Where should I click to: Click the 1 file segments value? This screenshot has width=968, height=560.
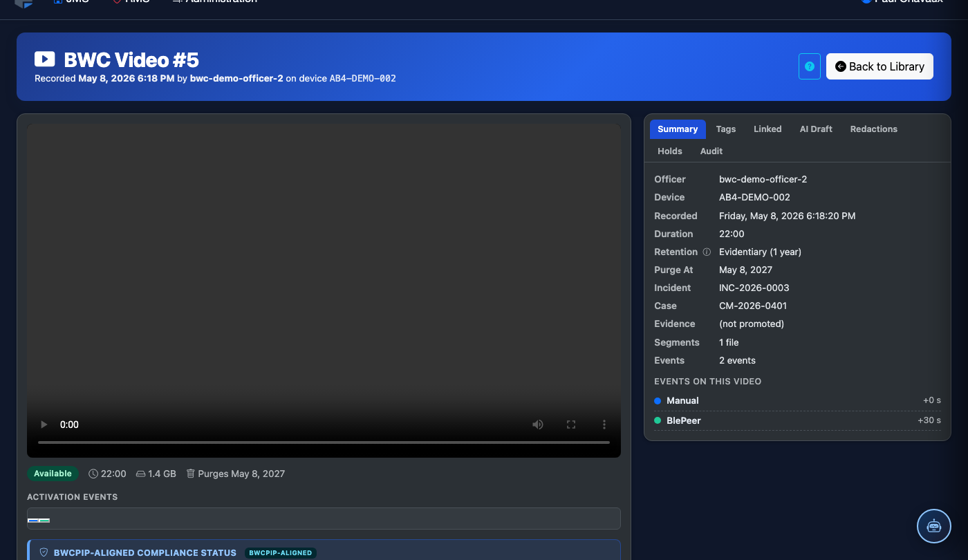point(729,342)
